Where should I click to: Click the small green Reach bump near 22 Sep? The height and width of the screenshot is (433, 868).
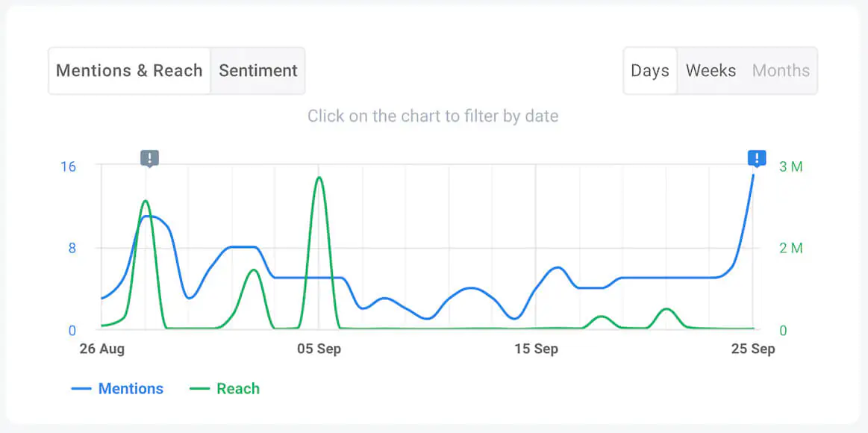pos(666,310)
